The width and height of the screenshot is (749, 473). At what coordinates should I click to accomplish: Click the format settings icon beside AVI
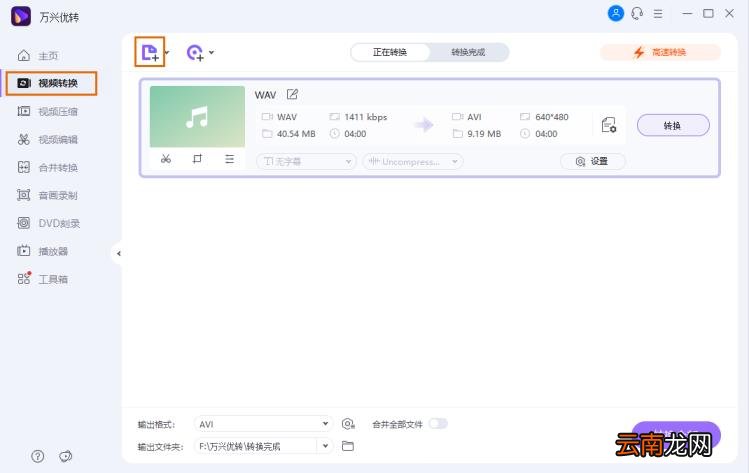[348, 424]
